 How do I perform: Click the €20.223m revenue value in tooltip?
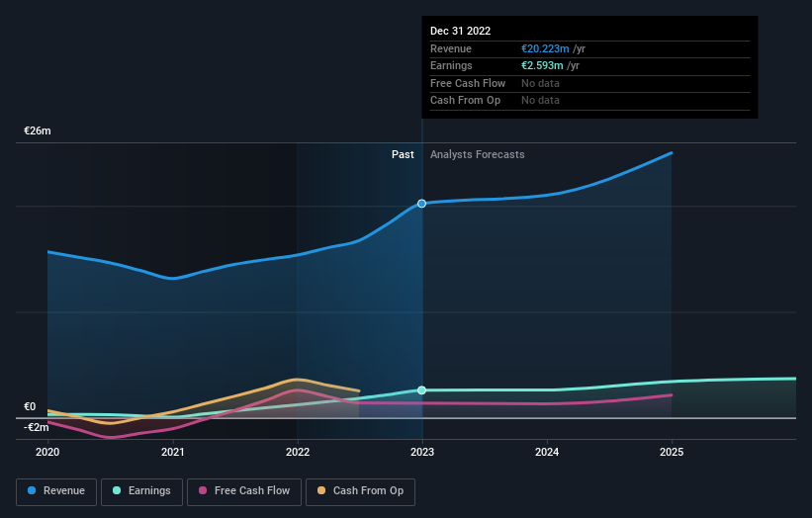[x=545, y=48]
